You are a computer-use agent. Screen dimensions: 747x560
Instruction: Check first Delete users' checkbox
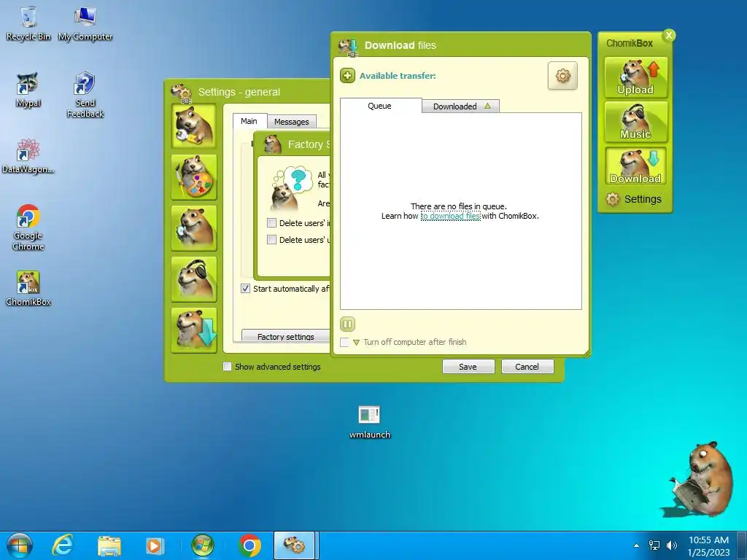pos(271,223)
